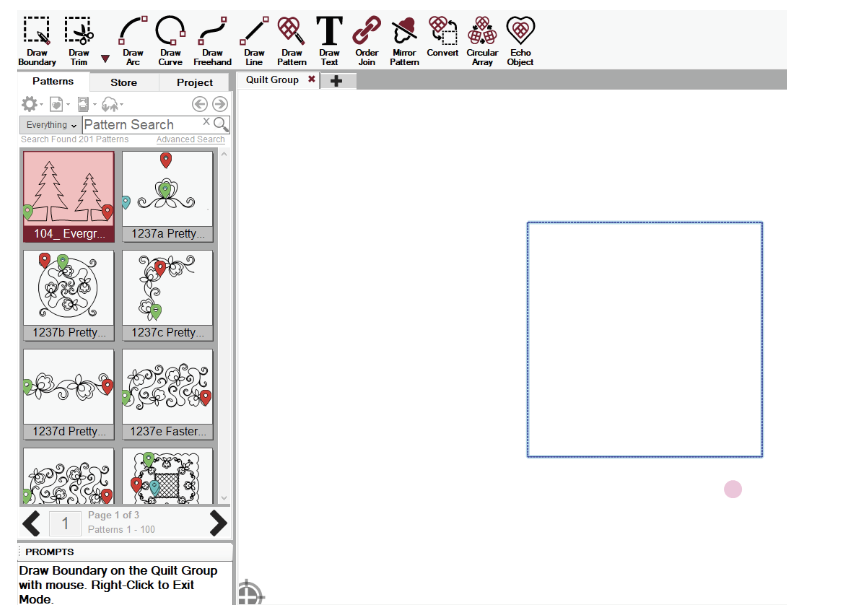Open the Advanced Search link
The width and height of the screenshot is (842, 616).
click(x=190, y=140)
